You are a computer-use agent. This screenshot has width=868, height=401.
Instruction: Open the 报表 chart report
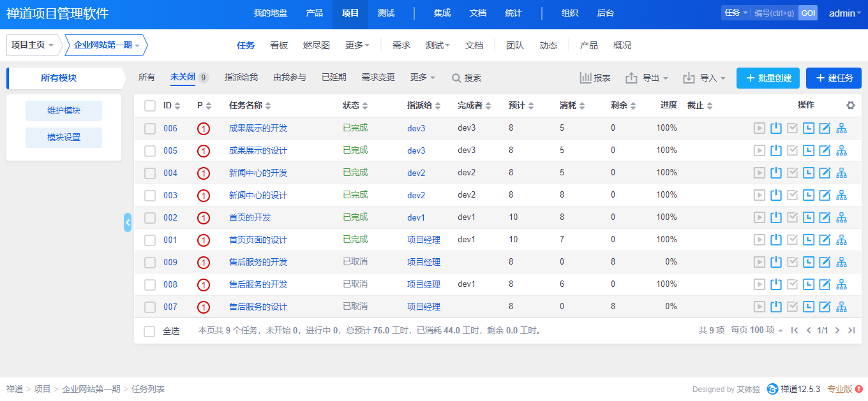595,78
